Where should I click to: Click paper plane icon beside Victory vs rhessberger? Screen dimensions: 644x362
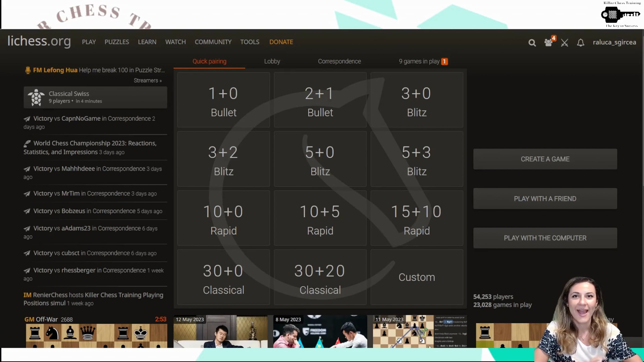pos(27,271)
